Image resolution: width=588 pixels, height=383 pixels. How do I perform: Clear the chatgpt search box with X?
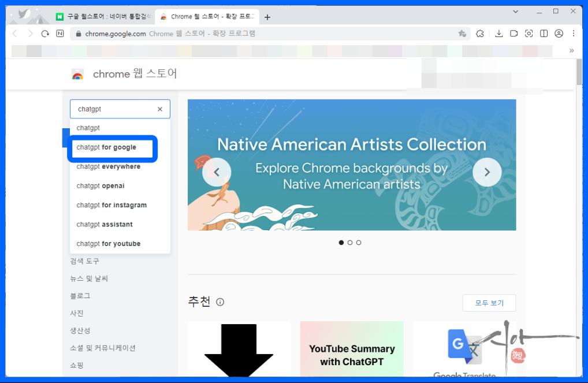point(160,109)
